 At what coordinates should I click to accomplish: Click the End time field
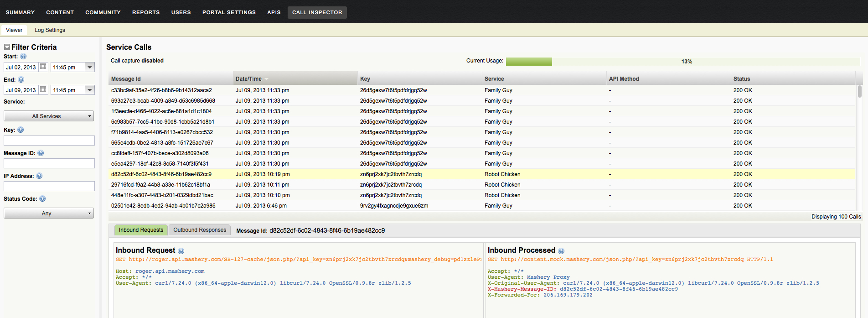68,90
